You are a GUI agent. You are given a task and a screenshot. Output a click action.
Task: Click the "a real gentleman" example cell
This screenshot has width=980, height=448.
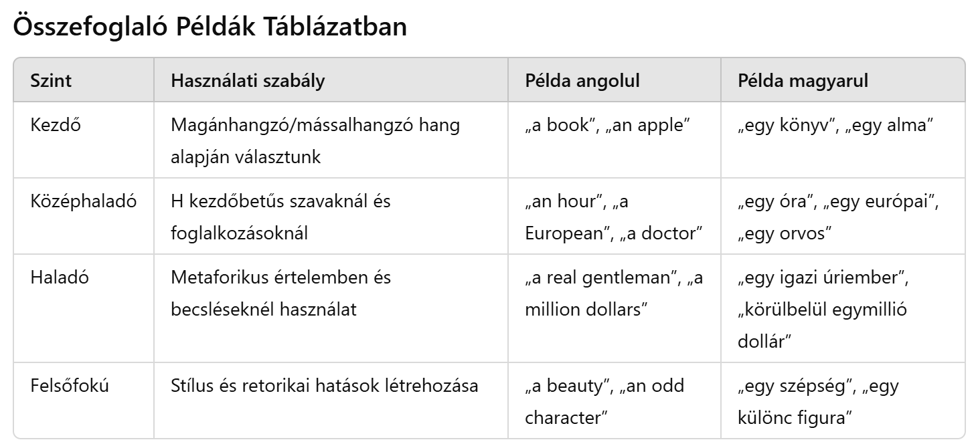614,292
